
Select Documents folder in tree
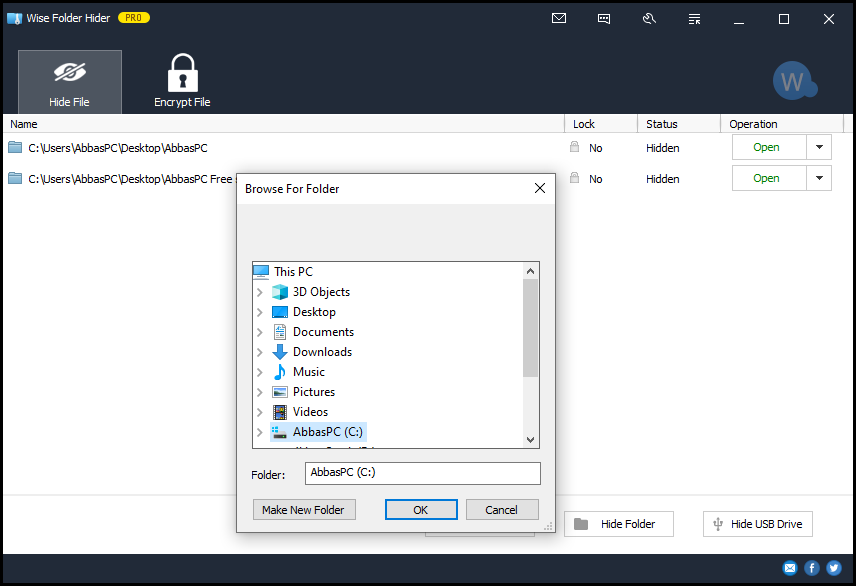pyautogui.click(x=323, y=332)
